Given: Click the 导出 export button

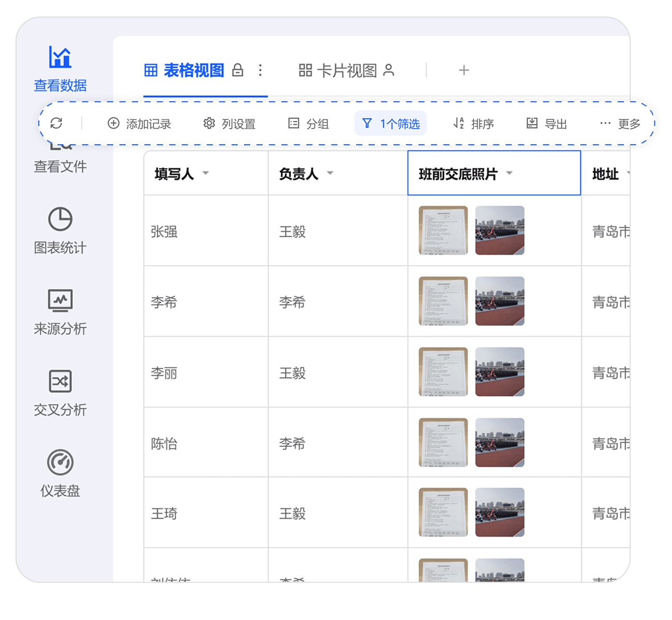Looking at the screenshot, I should point(547,123).
